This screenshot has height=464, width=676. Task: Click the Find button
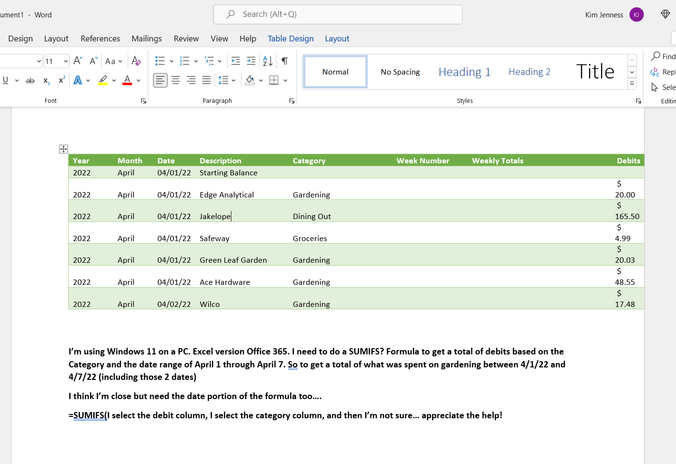coord(663,56)
